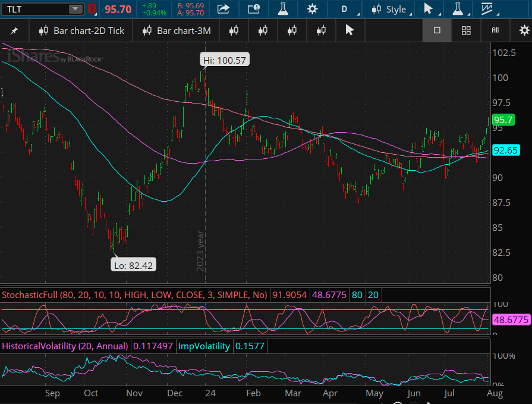Open the D timeframe dropdown

(x=344, y=9)
